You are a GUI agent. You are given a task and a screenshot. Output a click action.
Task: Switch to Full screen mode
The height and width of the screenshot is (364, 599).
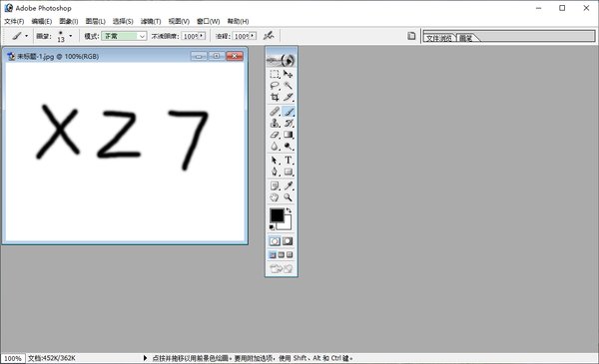pyautogui.click(x=290, y=255)
